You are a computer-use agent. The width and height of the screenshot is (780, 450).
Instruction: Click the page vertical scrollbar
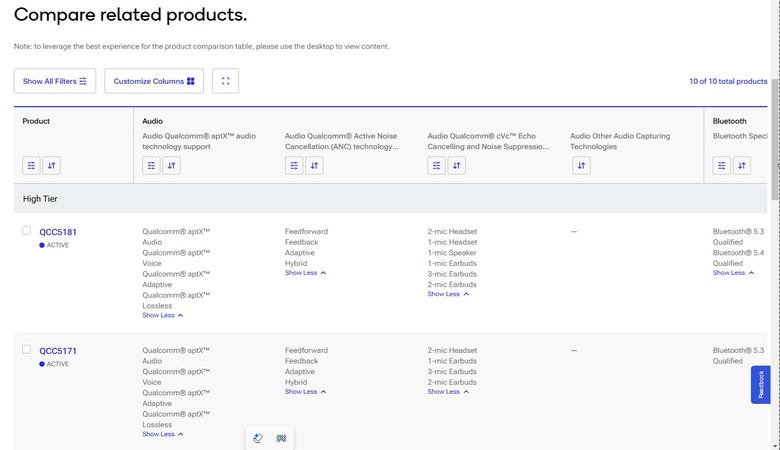(x=775, y=139)
